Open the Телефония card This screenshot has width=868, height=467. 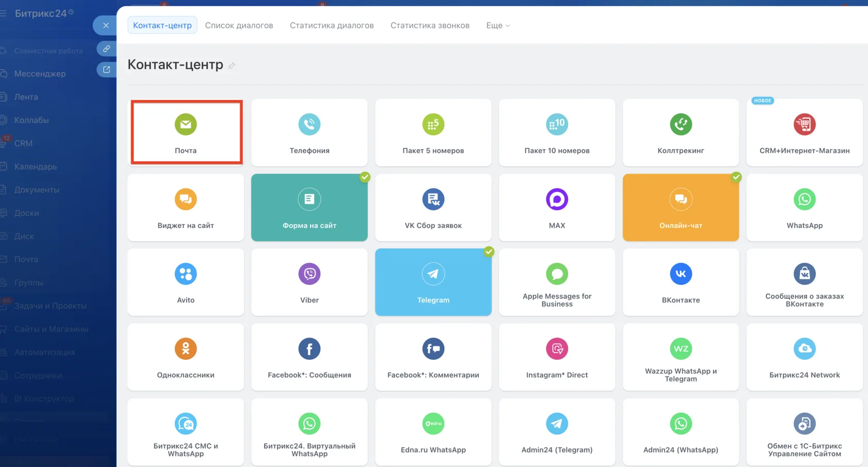(309, 132)
